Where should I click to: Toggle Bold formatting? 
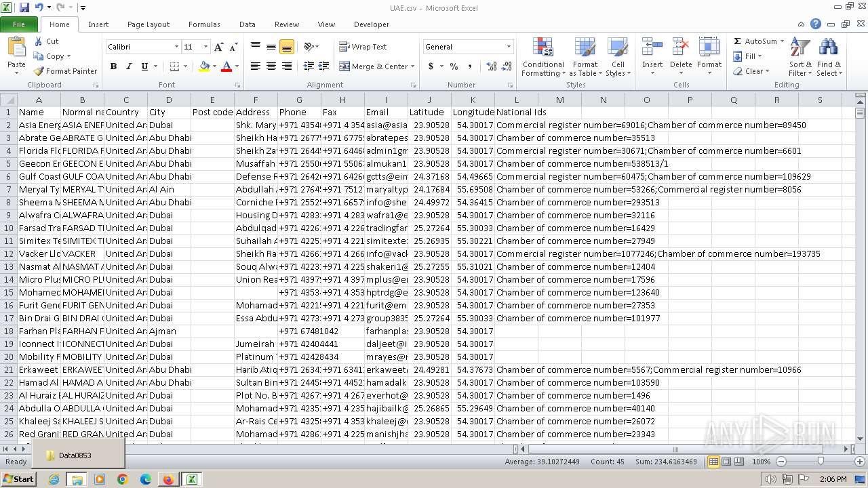pos(113,66)
